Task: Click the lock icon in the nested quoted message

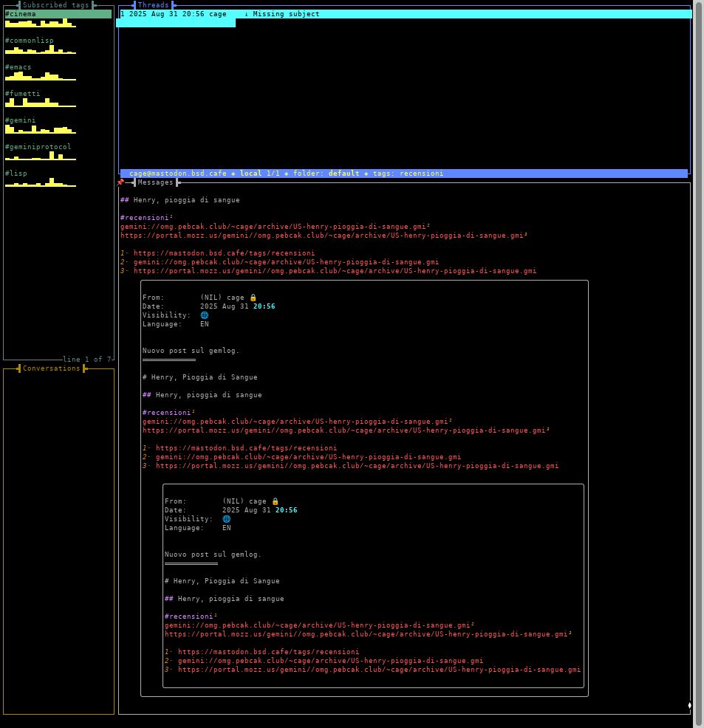Action: [x=275, y=501]
